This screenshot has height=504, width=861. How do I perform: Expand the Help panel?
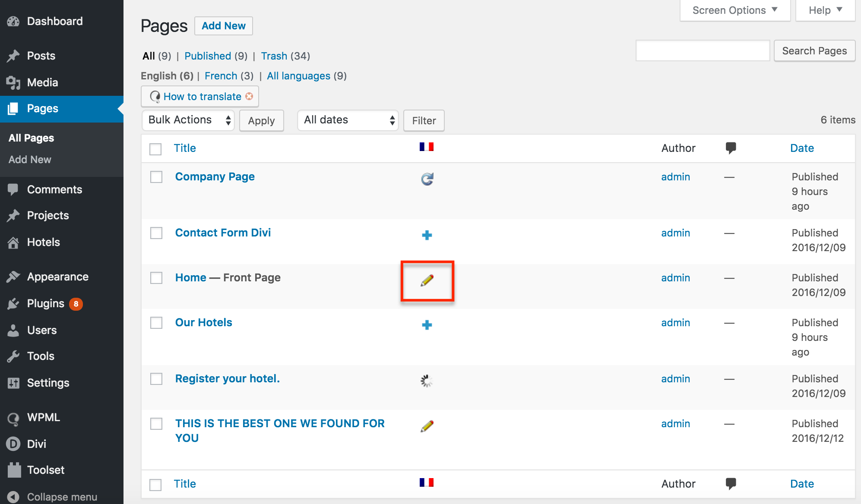click(825, 10)
